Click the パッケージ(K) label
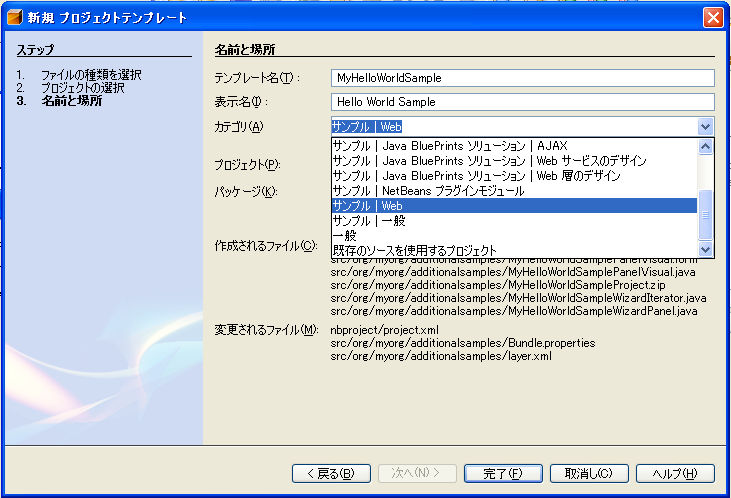 [246, 191]
